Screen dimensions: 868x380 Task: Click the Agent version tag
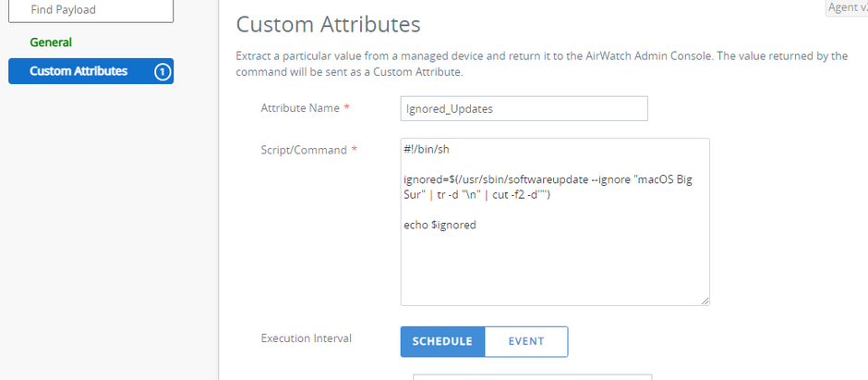pyautogui.click(x=847, y=7)
